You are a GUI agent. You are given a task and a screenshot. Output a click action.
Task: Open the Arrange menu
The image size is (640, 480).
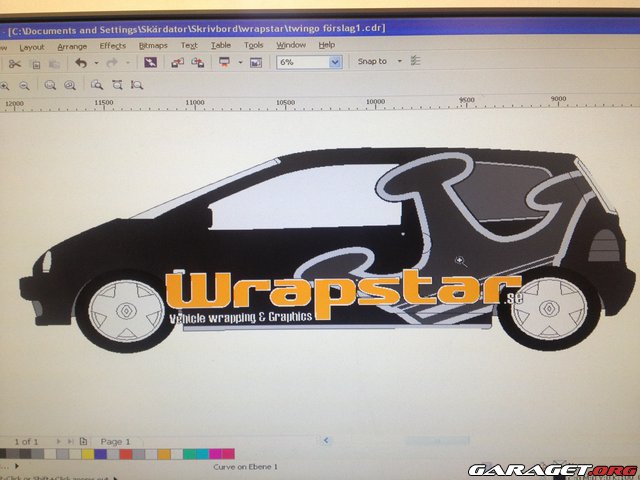[x=72, y=46]
